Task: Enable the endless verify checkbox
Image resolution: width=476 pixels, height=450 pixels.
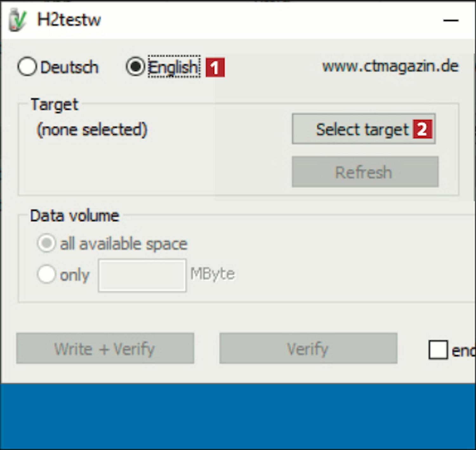Action: click(x=438, y=350)
